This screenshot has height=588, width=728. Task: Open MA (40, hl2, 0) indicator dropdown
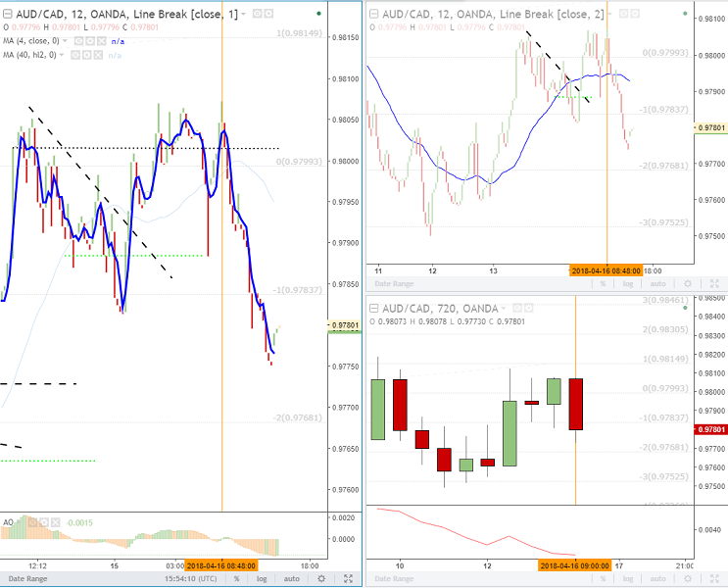click(62, 55)
